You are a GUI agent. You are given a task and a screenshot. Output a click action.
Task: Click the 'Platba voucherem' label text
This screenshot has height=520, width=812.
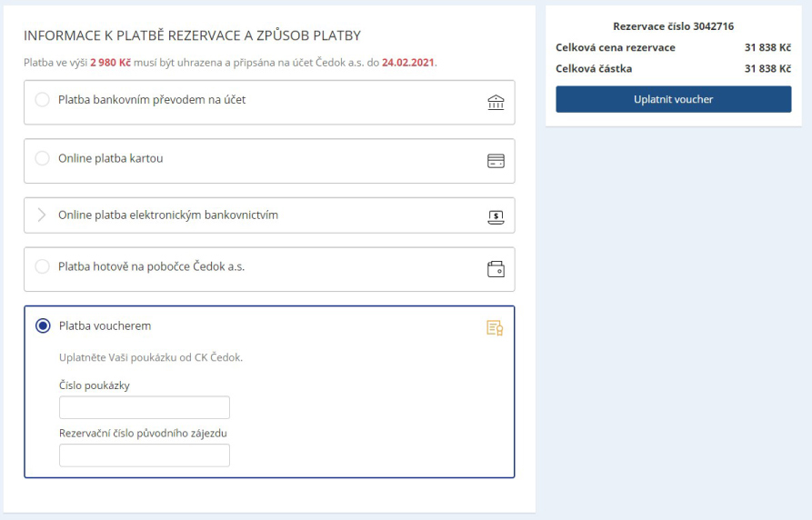105,325
